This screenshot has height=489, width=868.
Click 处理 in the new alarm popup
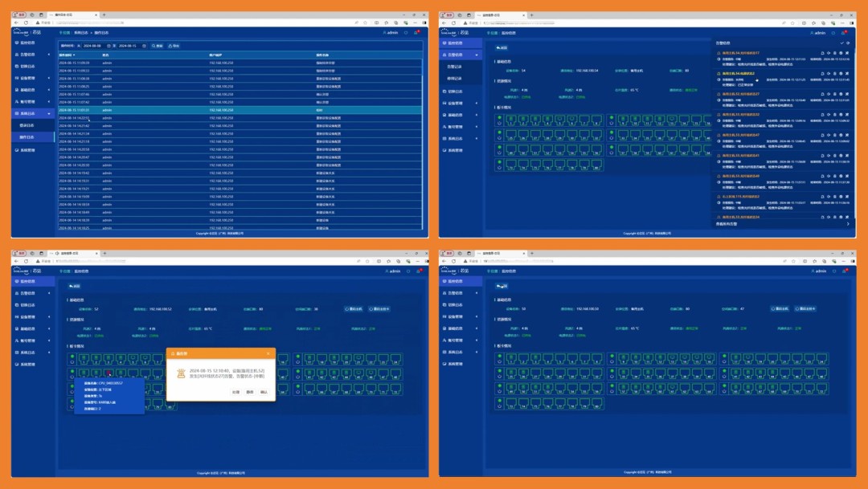pos(235,392)
